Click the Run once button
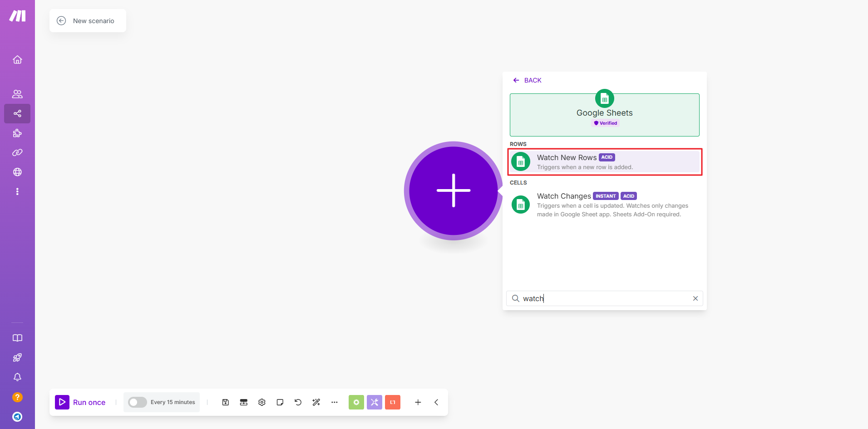868x429 pixels. click(x=81, y=402)
